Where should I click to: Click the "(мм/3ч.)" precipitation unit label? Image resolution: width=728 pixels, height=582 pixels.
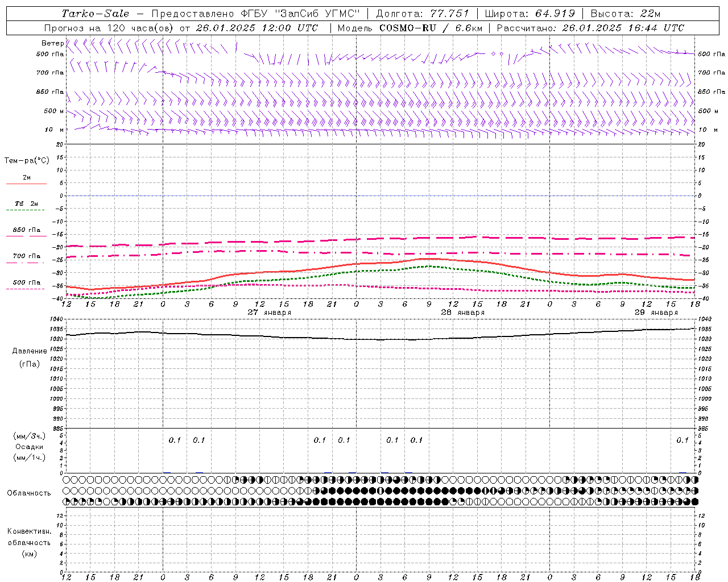coord(30,436)
